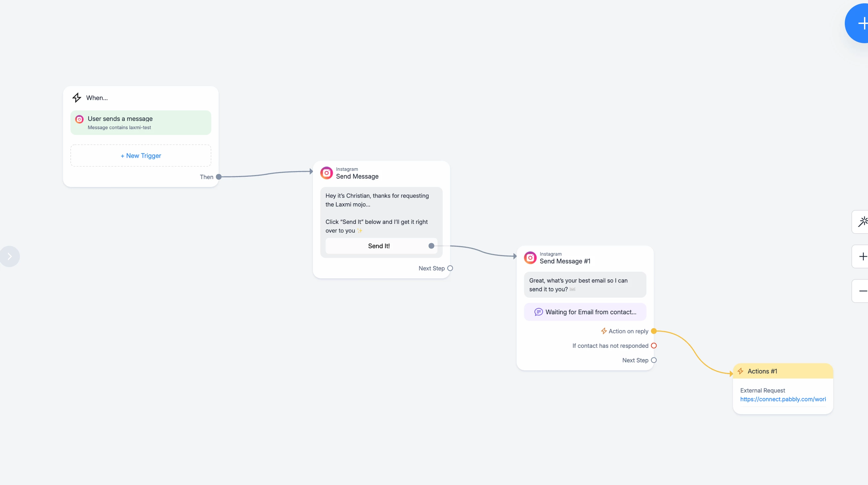Add a New Trigger

(x=141, y=156)
